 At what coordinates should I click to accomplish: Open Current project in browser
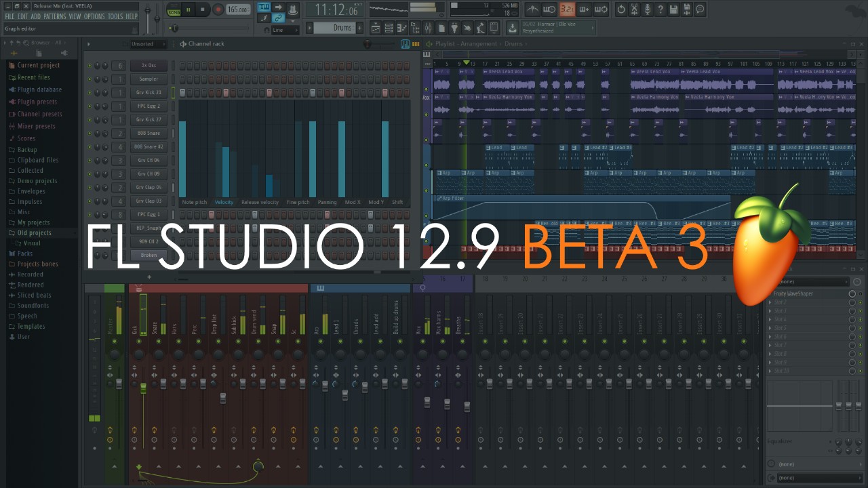[x=39, y=66]
